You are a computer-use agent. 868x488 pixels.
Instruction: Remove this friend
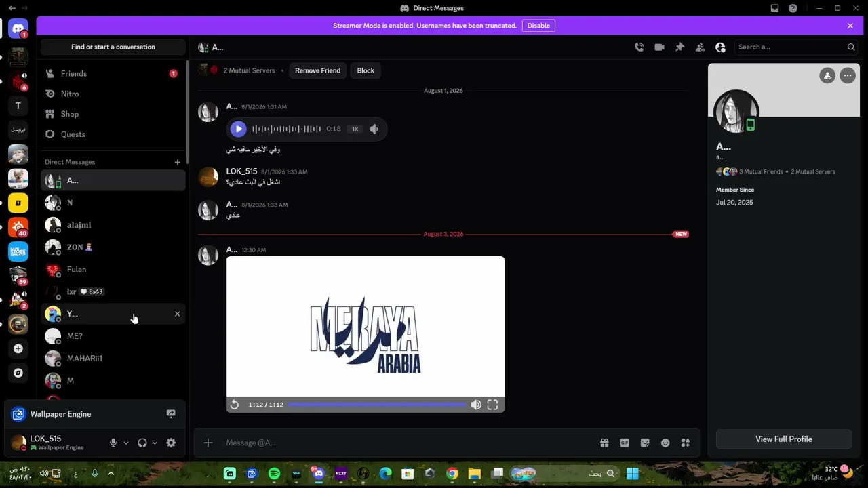tap(317, 70)
